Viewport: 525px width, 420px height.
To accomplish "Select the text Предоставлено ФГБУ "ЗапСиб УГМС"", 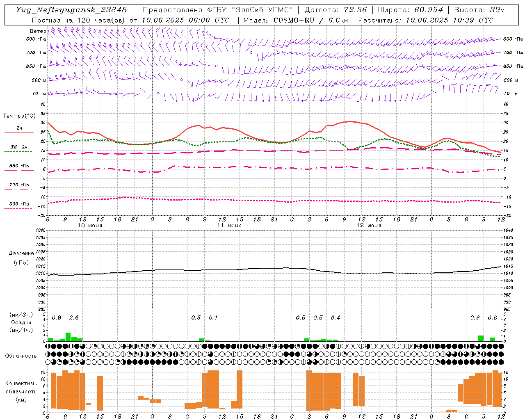I will pos(219,10).
